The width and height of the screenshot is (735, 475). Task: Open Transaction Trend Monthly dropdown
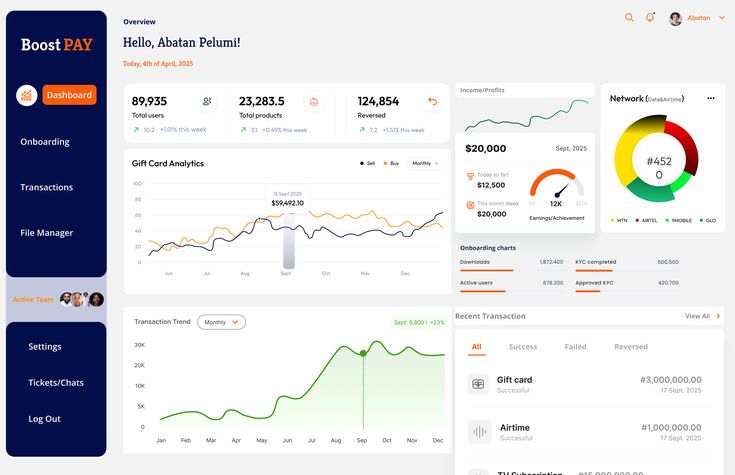tap(221, 322)
